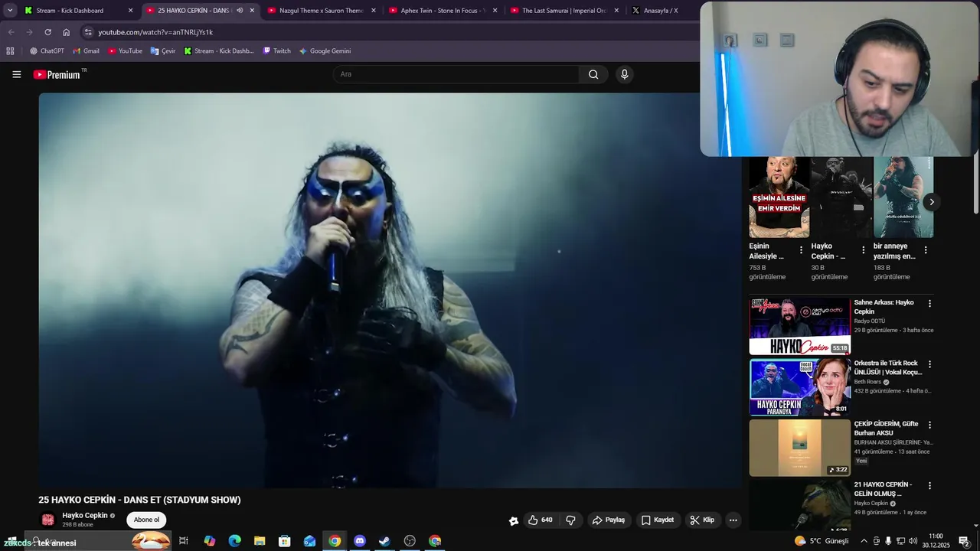Switch to Nazgul Theme x Sauron Theme tab
980x551 pixels.
tap(322, 11)
